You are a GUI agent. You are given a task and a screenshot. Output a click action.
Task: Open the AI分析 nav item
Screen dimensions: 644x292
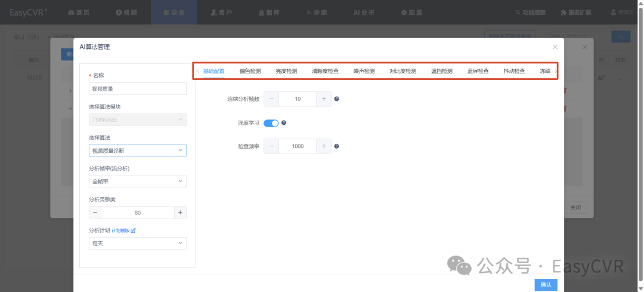point(364,13)
